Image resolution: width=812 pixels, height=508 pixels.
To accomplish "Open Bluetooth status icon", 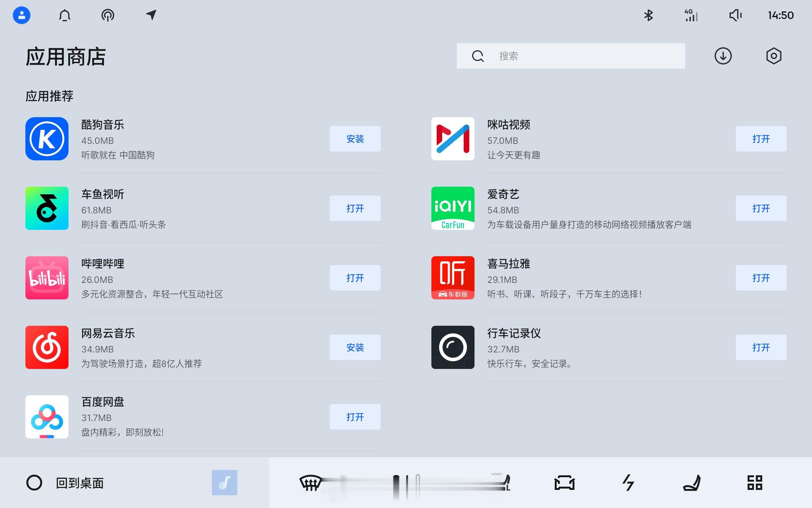I will click(648, 15).
